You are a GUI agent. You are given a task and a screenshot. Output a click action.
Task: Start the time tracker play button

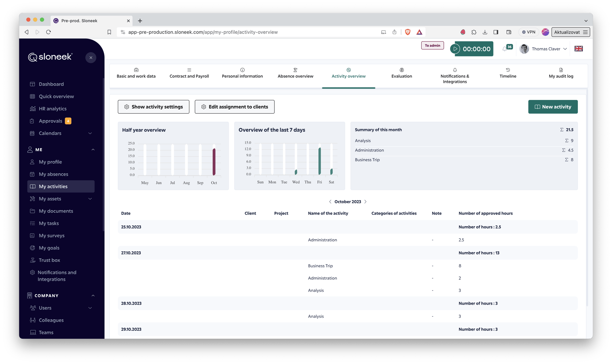coord(455,49)
